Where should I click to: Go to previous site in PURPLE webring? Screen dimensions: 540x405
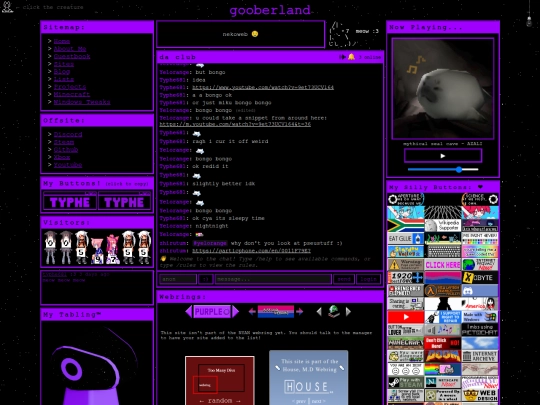pos(189,312)
